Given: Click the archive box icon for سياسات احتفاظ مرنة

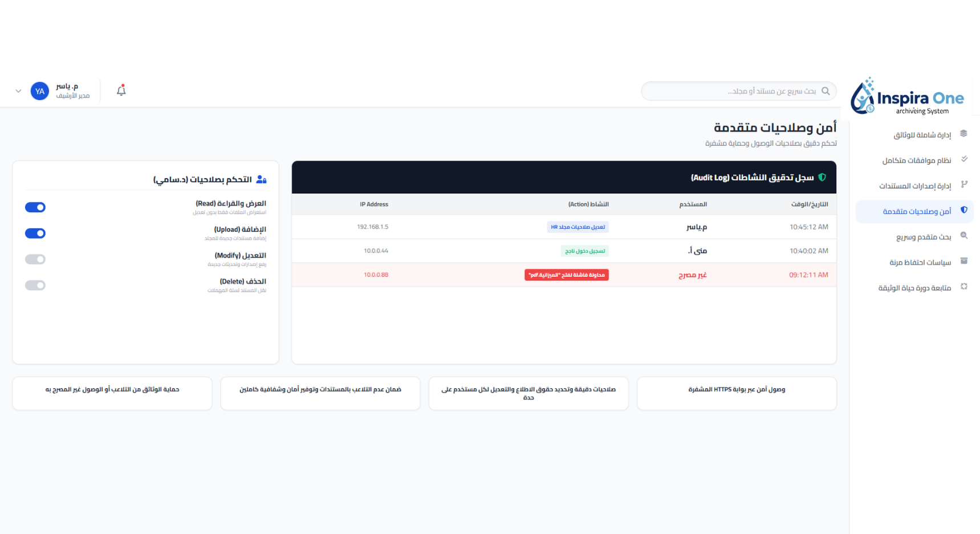Looking at the screenshot, I should 964,261.
